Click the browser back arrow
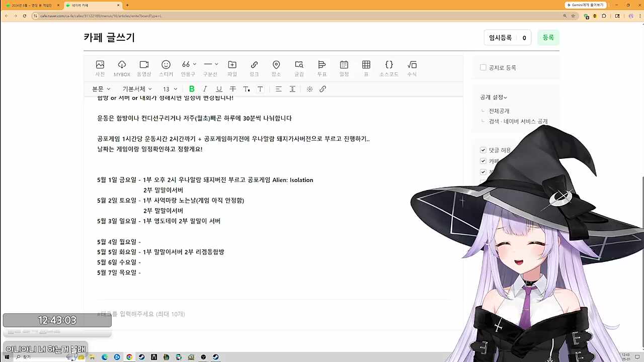 point(6,16)
